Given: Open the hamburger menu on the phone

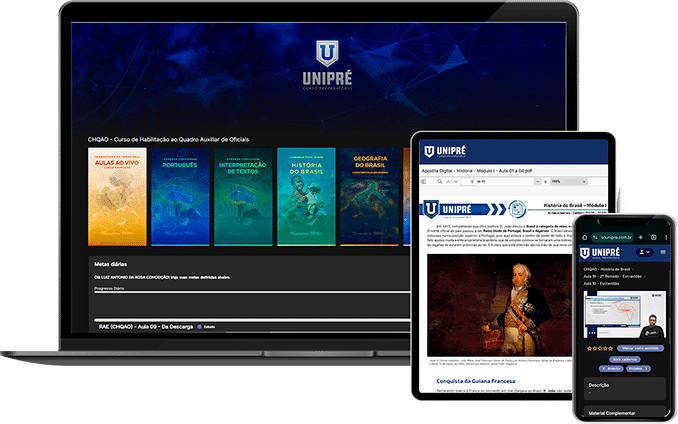Looking at the screenshot, I should 661,252.
